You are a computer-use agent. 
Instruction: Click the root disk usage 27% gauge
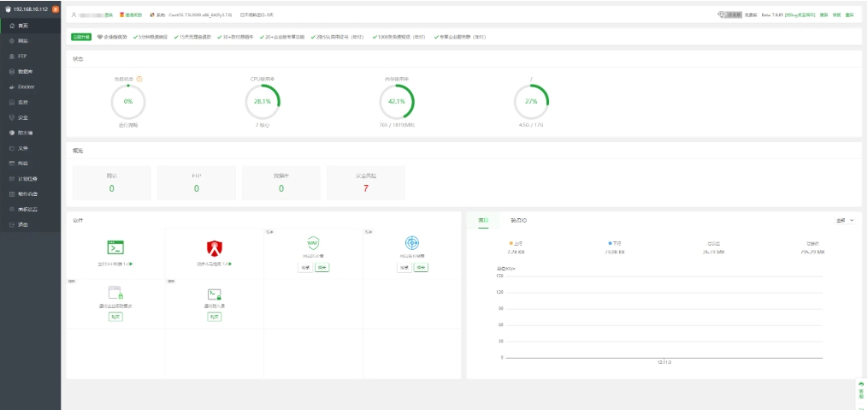coord(531,101)
